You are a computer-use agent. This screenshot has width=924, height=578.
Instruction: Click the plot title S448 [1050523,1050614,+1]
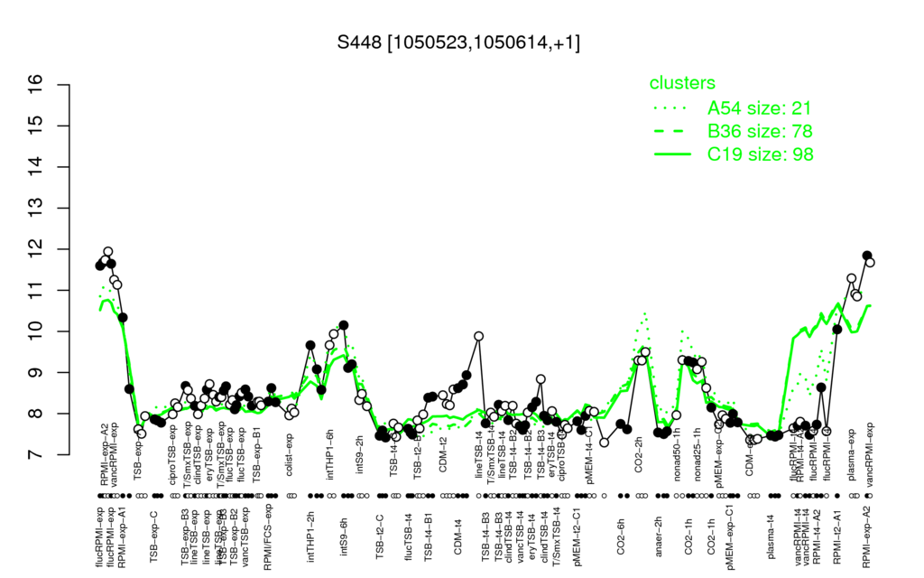coord(458,42)
